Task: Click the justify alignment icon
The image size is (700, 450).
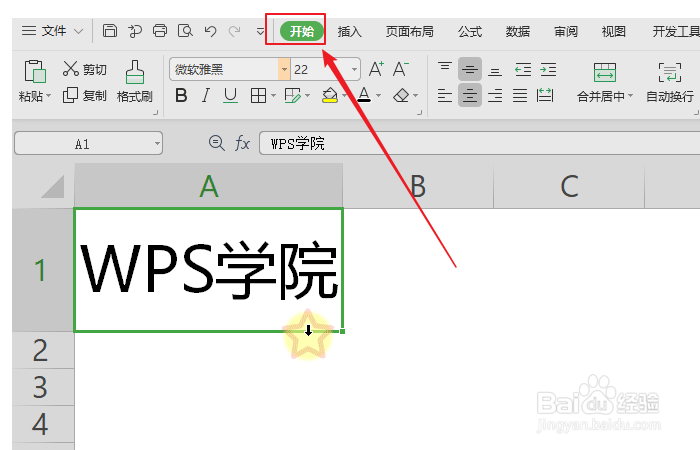Action: click(520, 96)
